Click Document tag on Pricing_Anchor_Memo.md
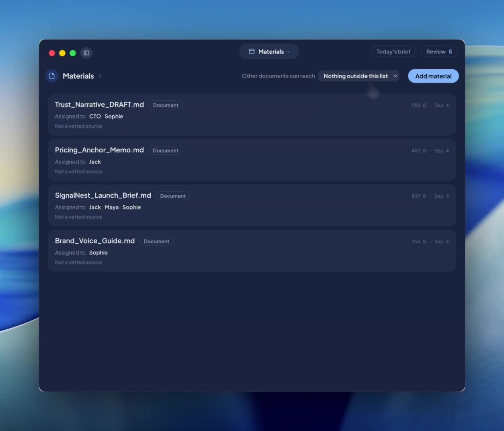504x431 pixels. coord(165,150)
